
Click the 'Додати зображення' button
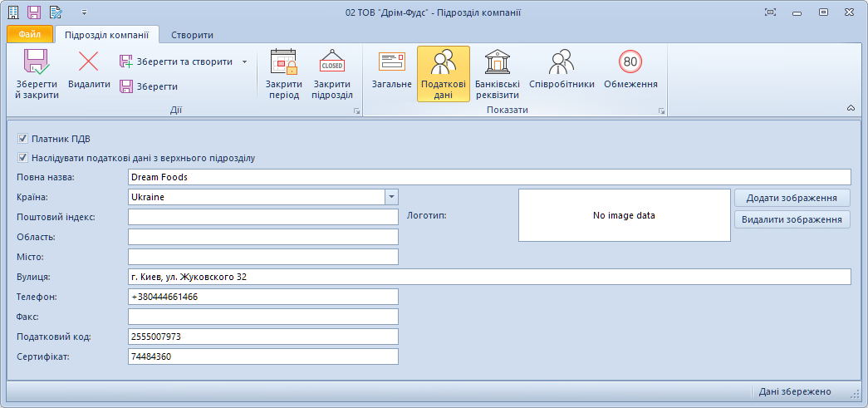(792, 198)
